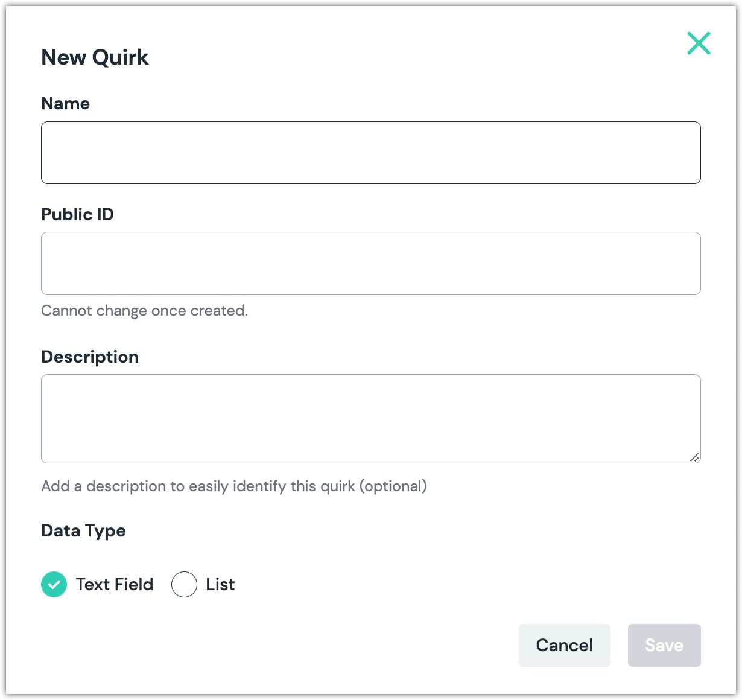
Task: Click the "Name" field label
Action: tap(65, 104)
